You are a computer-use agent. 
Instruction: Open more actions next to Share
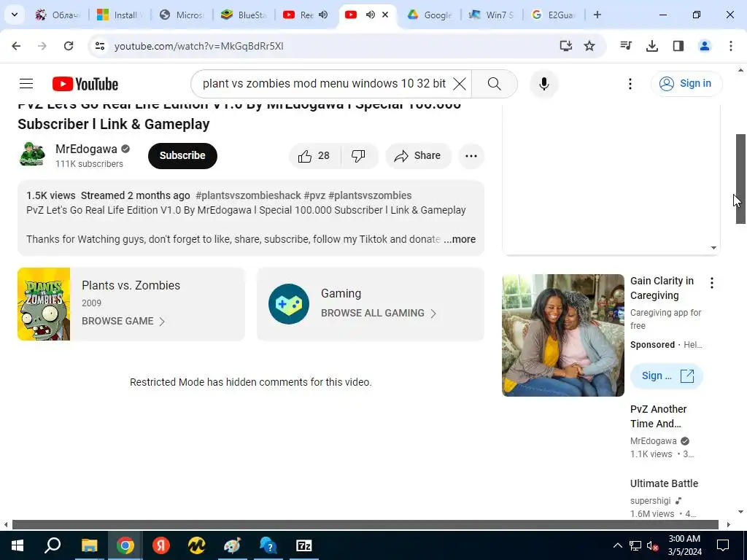(471, 156)
